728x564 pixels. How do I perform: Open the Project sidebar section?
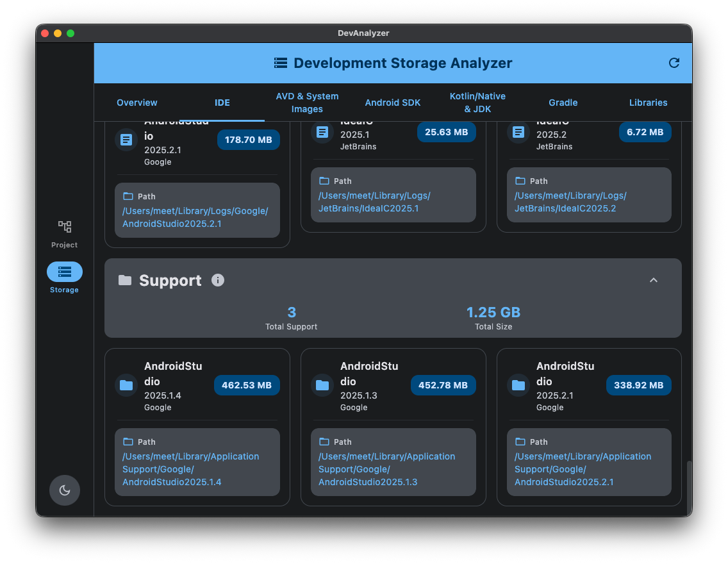point(65,235)
